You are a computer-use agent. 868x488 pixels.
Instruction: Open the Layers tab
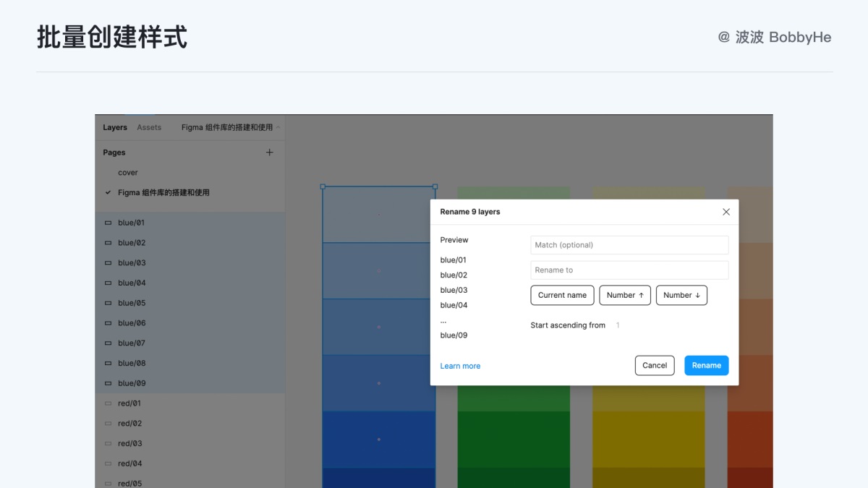coord(115,127)
